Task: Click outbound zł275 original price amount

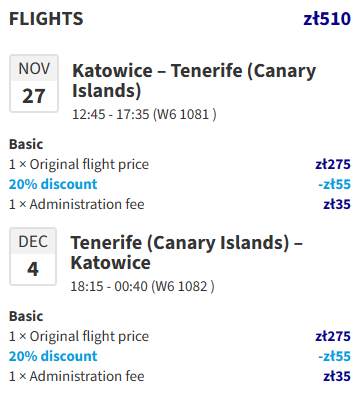Action: [x=333, y=164]
